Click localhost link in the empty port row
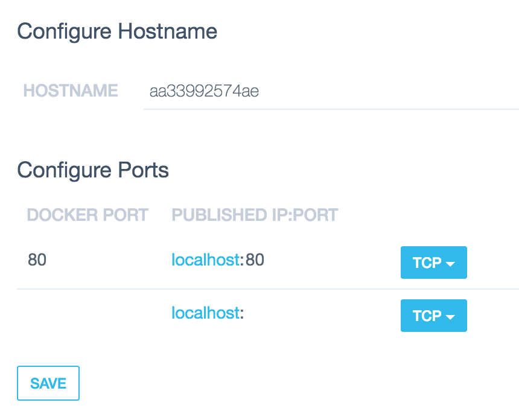This screenshot has width=519, height=420. pyautogui.click(x=206, y=313)
